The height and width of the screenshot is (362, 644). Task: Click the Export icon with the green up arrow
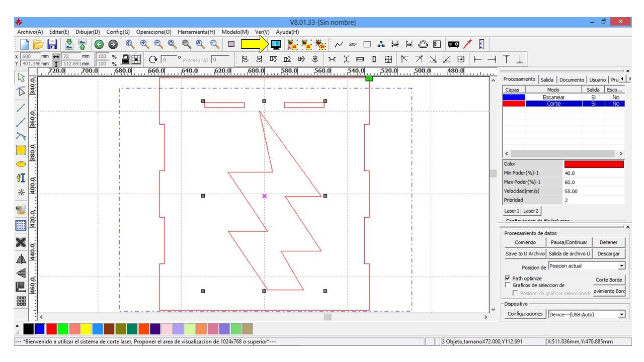click(x=83, y=44)
